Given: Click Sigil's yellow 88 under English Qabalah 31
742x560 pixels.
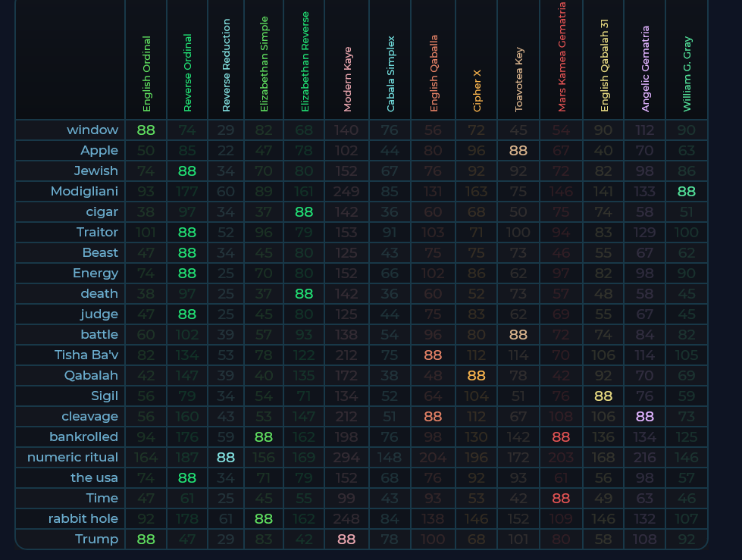Looking at the screenshot, I should (x=603, y=396).
